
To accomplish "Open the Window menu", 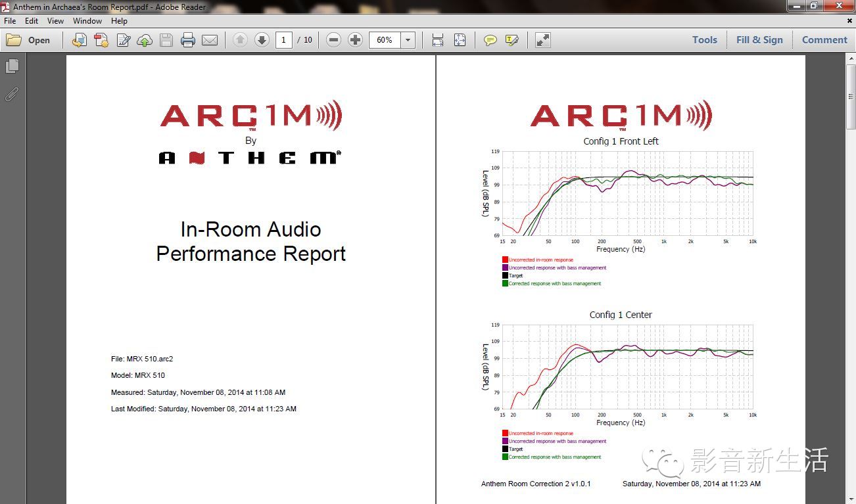I will [87, 21].
